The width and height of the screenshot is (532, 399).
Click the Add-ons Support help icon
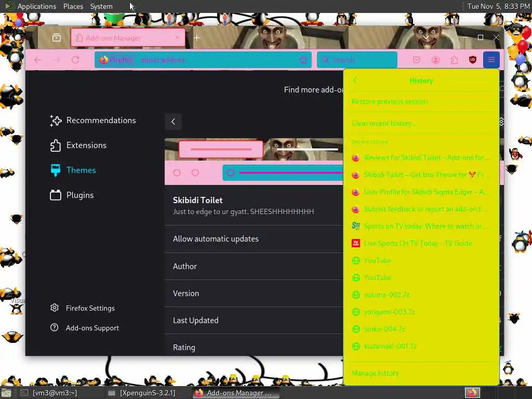54,327
